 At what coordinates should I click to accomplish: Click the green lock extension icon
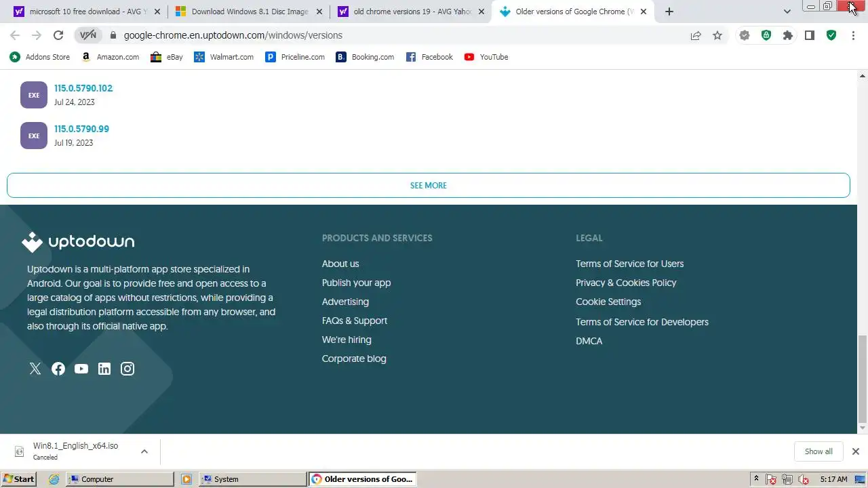coord(766,35)
